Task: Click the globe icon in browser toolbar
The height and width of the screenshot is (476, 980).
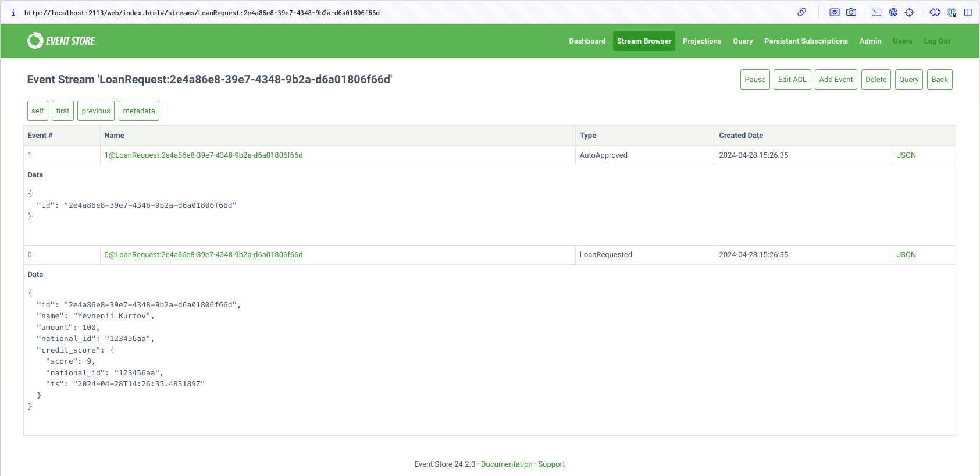Action: [893, 12]
